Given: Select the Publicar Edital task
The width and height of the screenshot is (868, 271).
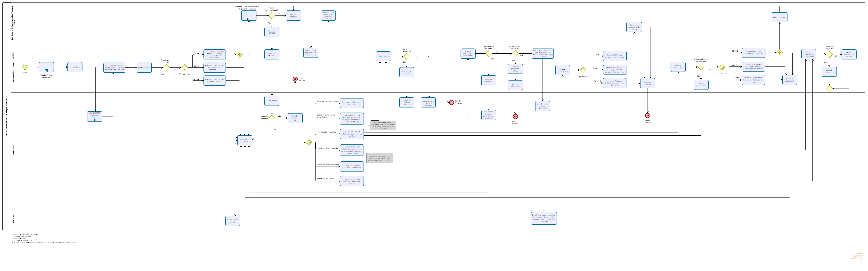Looking at the screenshot, I should [x=75, y=67].
